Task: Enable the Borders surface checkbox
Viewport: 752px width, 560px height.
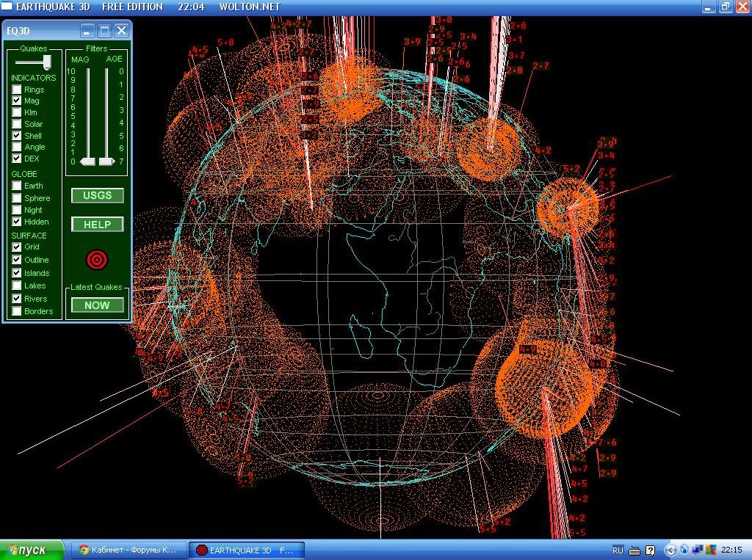Action: (17, 311)
